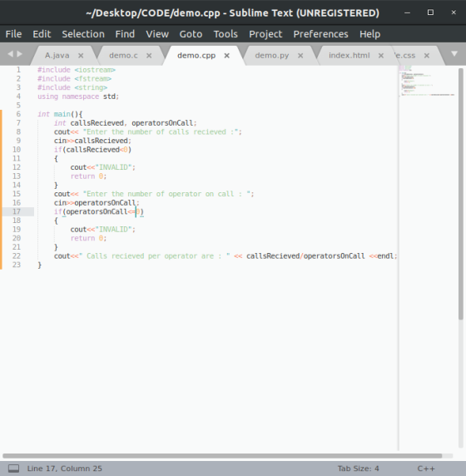Click 'return 0;' on line 13

point(88,176)
